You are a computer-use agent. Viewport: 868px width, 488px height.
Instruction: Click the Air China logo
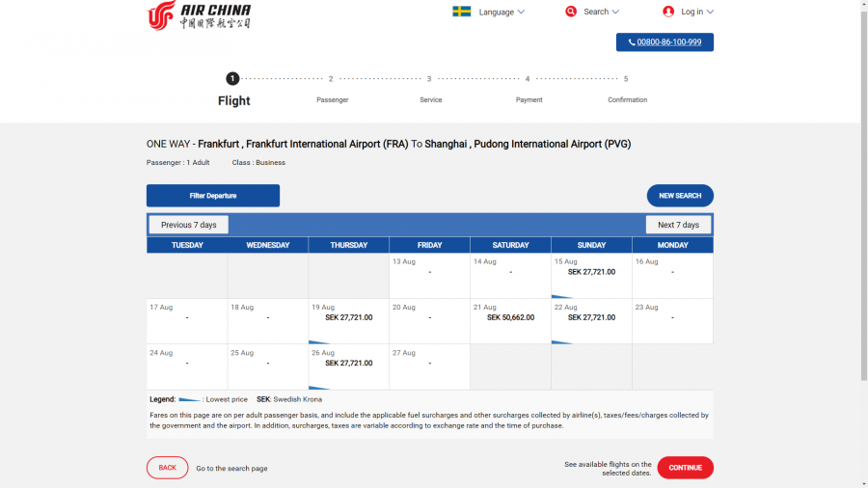(x=199, y=14)
